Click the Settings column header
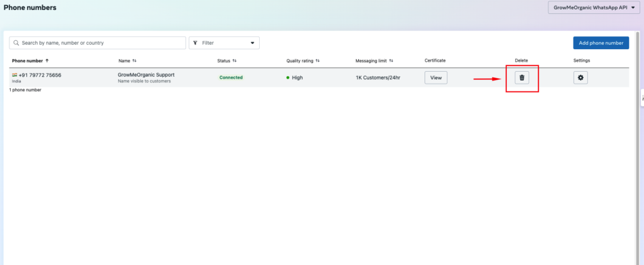 coord(582,61)
